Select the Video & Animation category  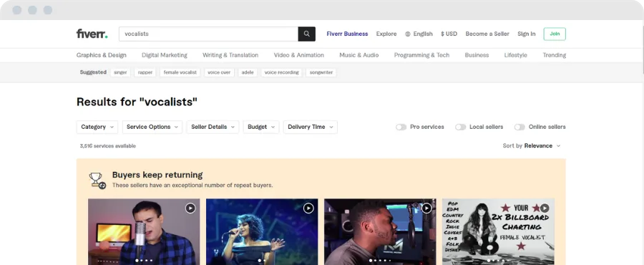[299, 55]
